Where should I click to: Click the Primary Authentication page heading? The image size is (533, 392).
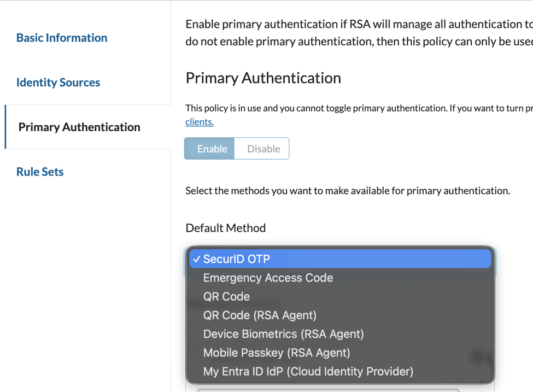[263, 78]
